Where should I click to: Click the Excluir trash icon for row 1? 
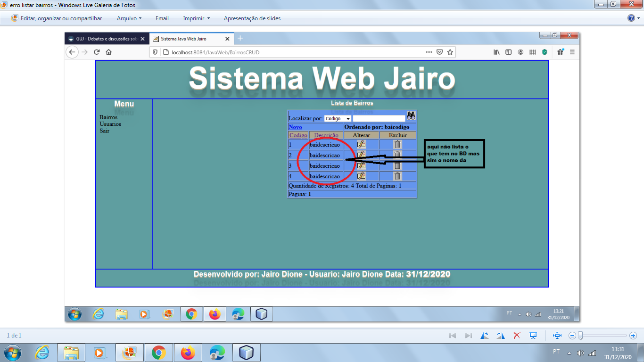(397, 144)
